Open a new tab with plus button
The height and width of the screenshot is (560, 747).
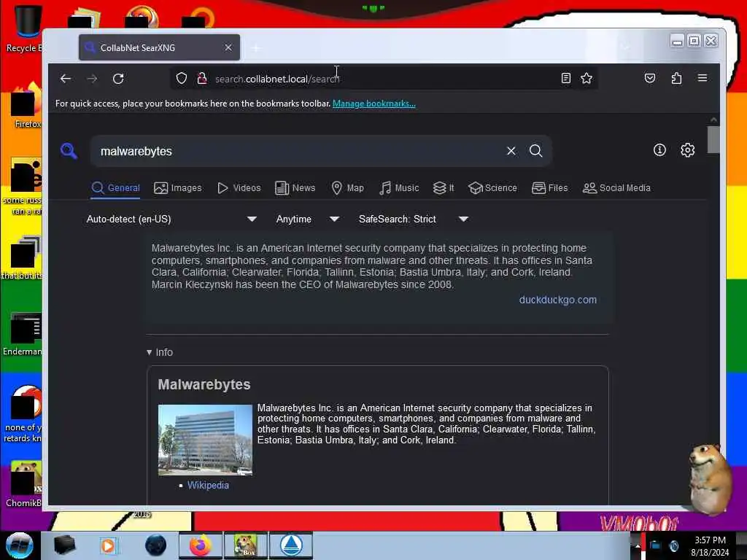click(256, 48)
